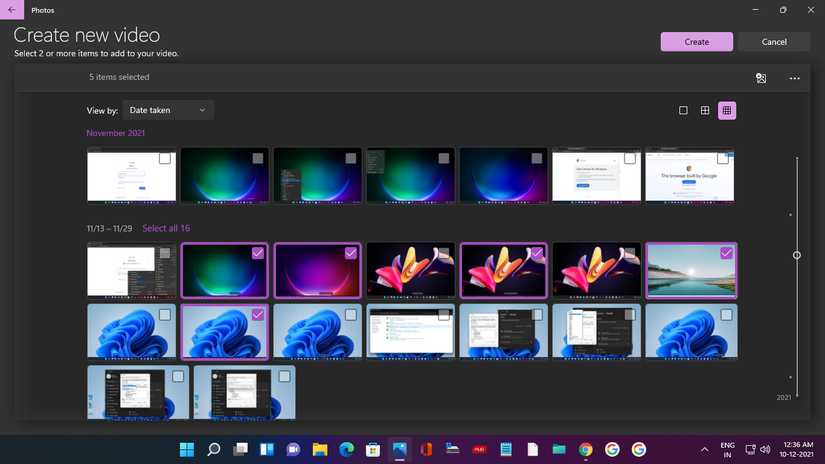This screenshot has height=464, width=825.
Task: Jump to the November 2021 header
Action: coord(115,133)
